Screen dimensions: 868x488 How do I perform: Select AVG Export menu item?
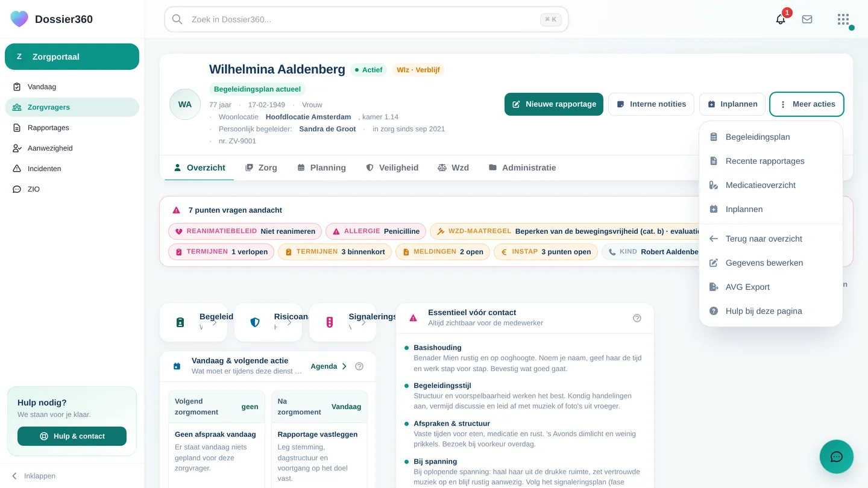(771, 287)
